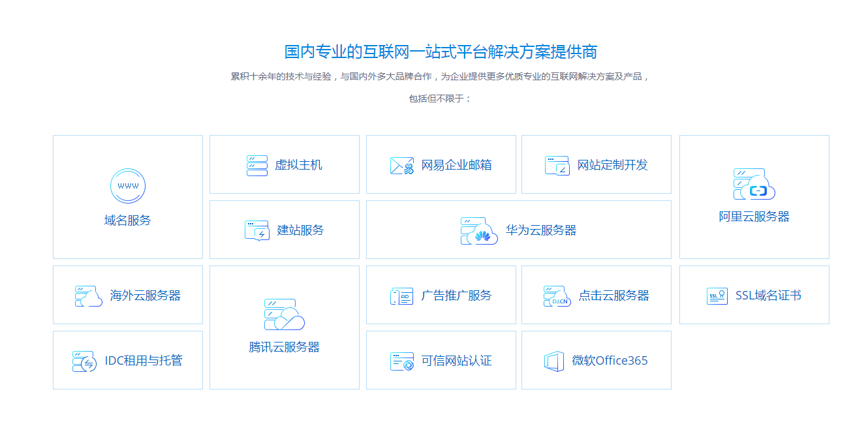Open the 建站服务 link
868x426 pixels.
pos(300,230)
